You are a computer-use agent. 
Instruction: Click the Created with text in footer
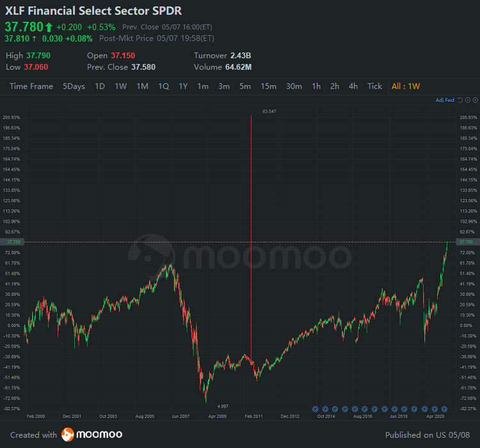[x=33, y=435]
